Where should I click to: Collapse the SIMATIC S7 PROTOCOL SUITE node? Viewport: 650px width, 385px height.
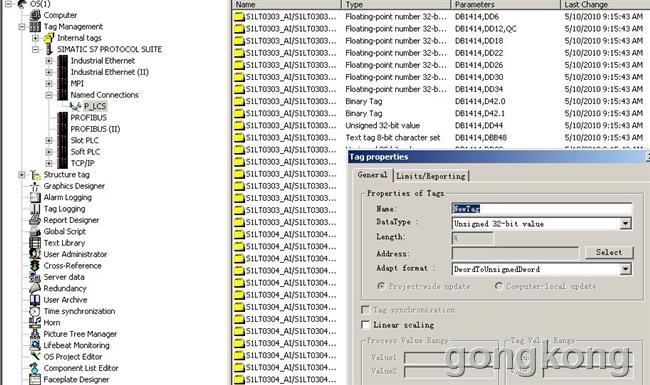35,50
